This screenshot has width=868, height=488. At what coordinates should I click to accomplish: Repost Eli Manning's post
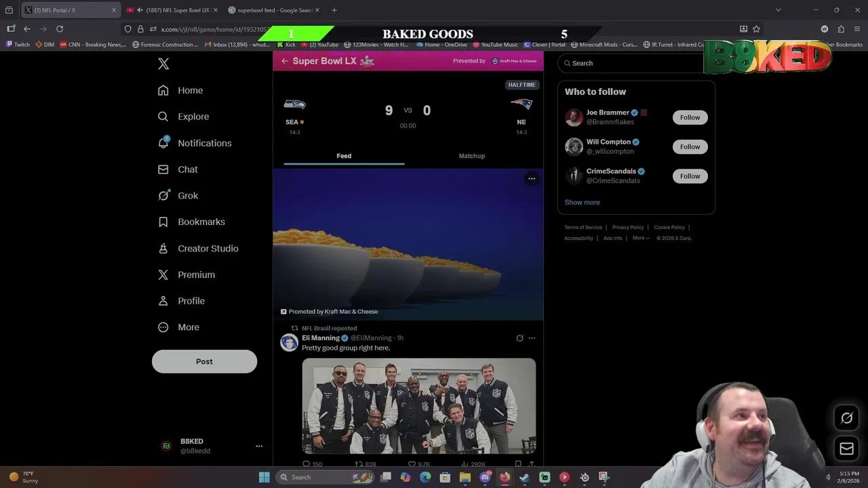366,464
